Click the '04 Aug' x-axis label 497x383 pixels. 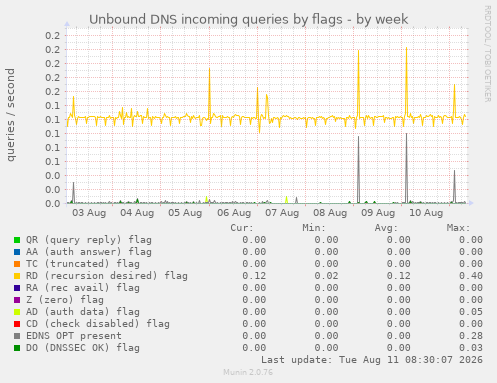(x=137, y=213)
